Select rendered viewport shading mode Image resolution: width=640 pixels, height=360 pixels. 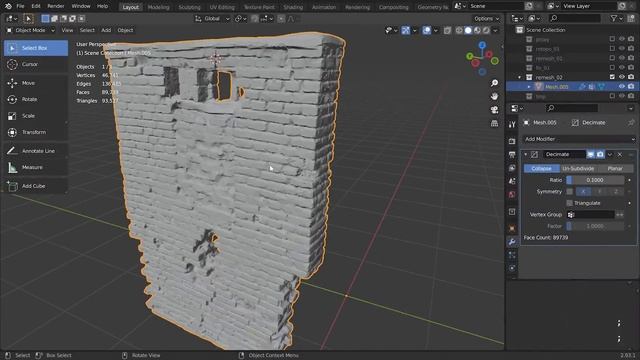[486, 30]
